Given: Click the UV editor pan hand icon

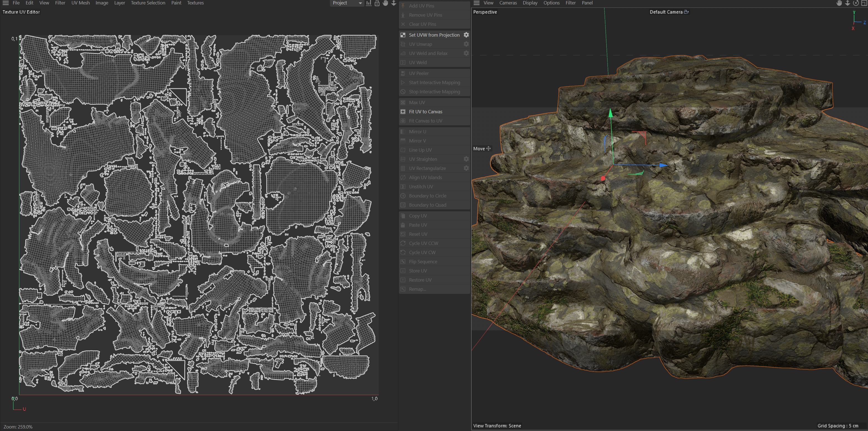Looking at the screenshot, I should [x=386, y=3].
